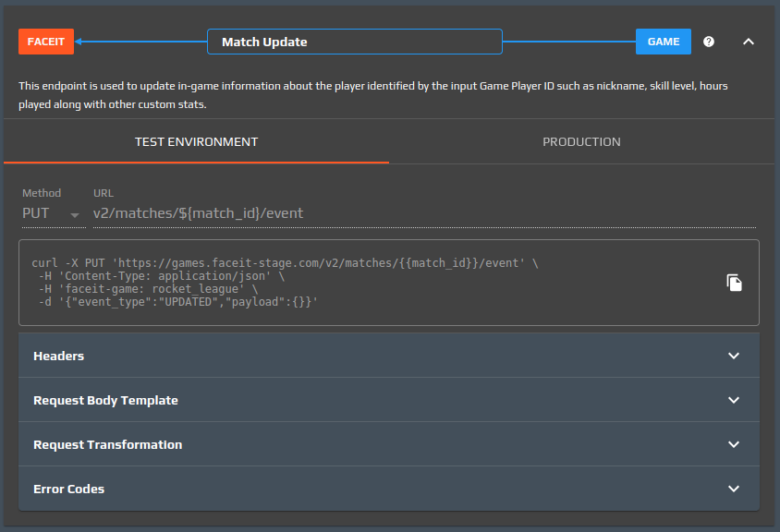Select the Match Update title box
The height and width of the screenshot is (532, 780).
pyautogui.click(x=355, y=42)
